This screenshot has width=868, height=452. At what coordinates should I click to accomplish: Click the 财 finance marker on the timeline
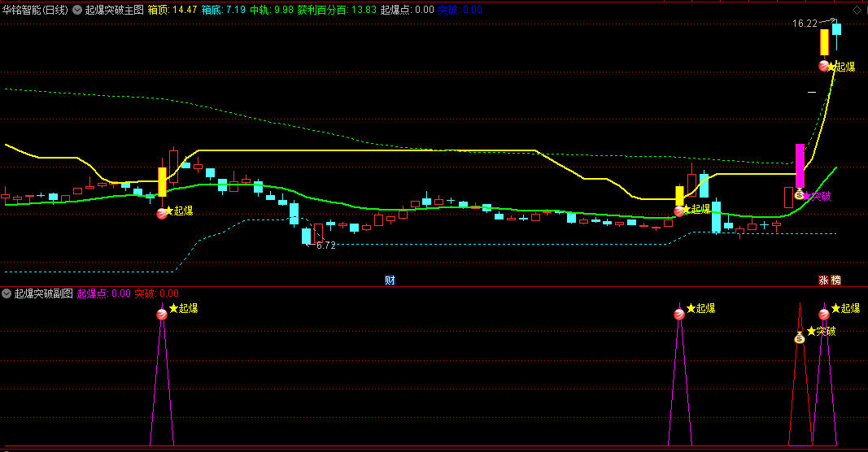[390, 280]
